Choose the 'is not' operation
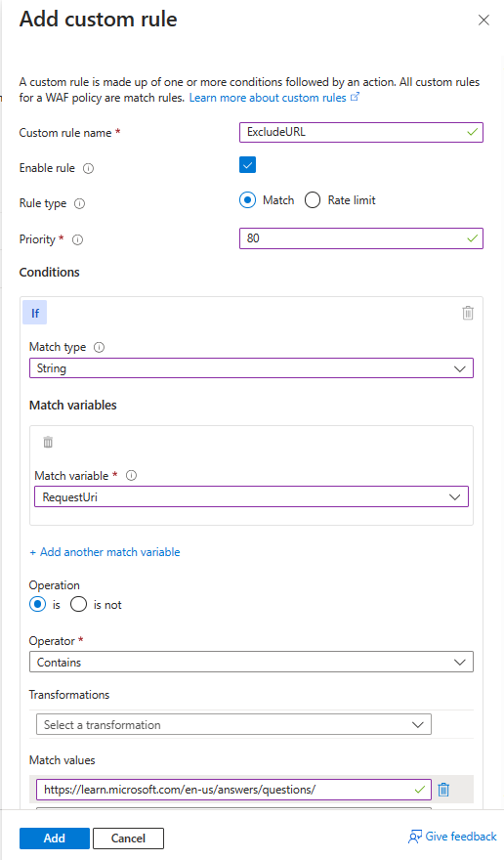 (x=78, y=604)
